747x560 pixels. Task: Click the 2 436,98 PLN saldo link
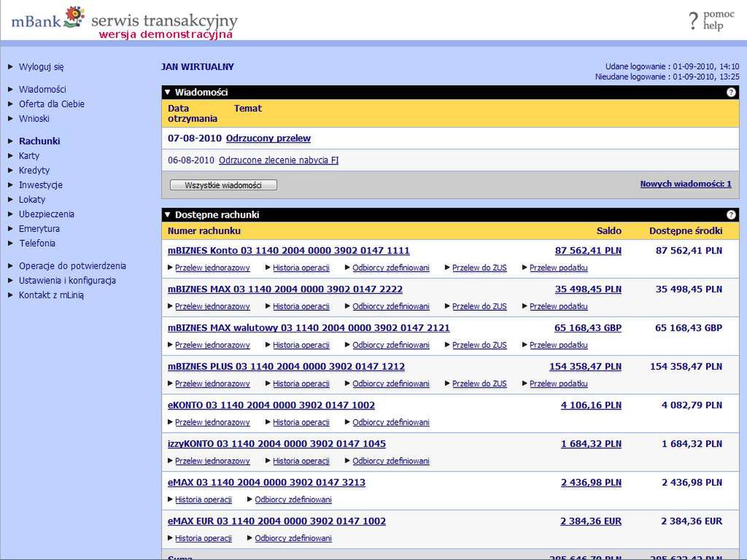pyautogui.click(x=591, y=482)
